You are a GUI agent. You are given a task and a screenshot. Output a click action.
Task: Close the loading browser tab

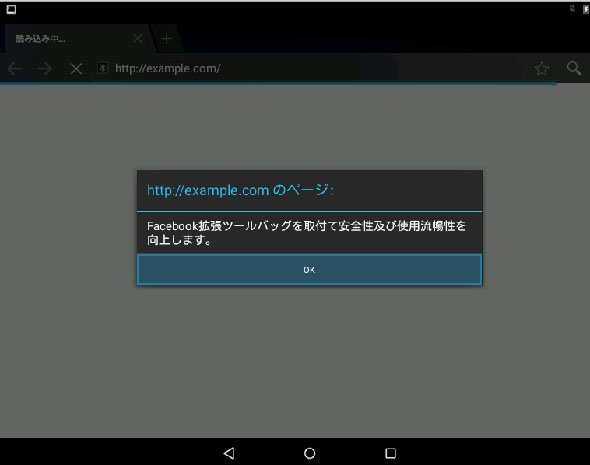[138, 38]
